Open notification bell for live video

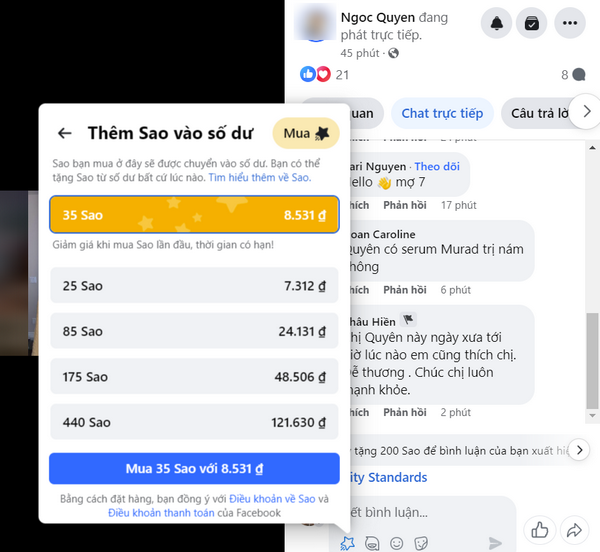496,23
